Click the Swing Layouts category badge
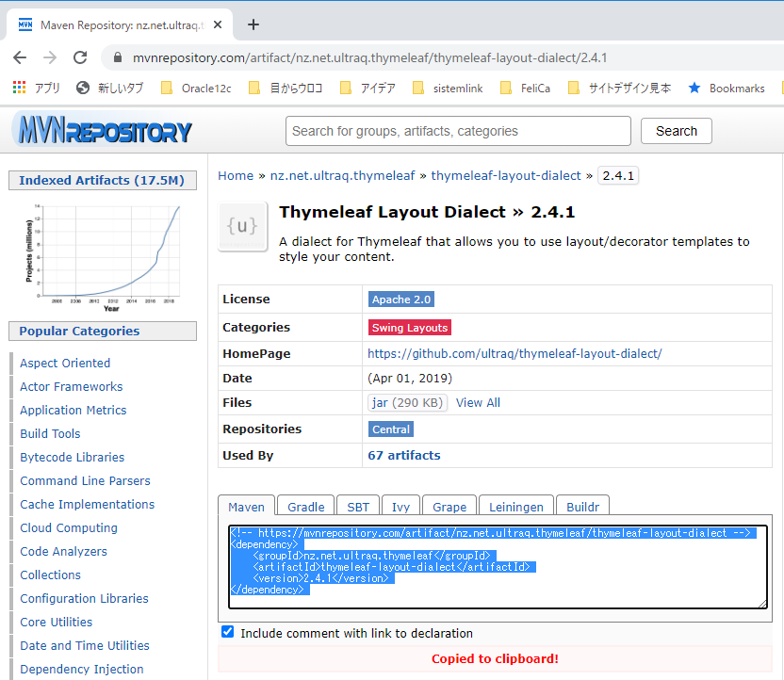The image size is (784, 680). click(x=410, y=327)
